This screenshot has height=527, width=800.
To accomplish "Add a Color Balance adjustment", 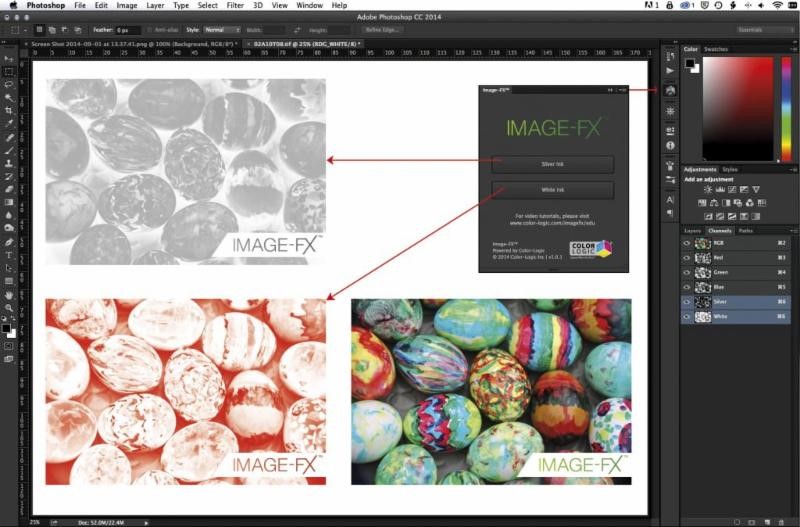I will tap(714, 203).
